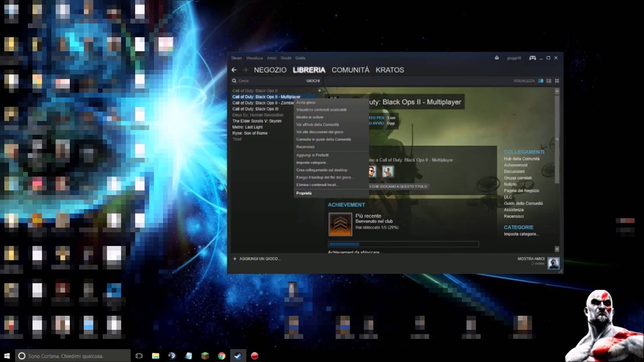
Task: Open the Benvenuto nel club achievement icon
Action: tap(340, 224)
